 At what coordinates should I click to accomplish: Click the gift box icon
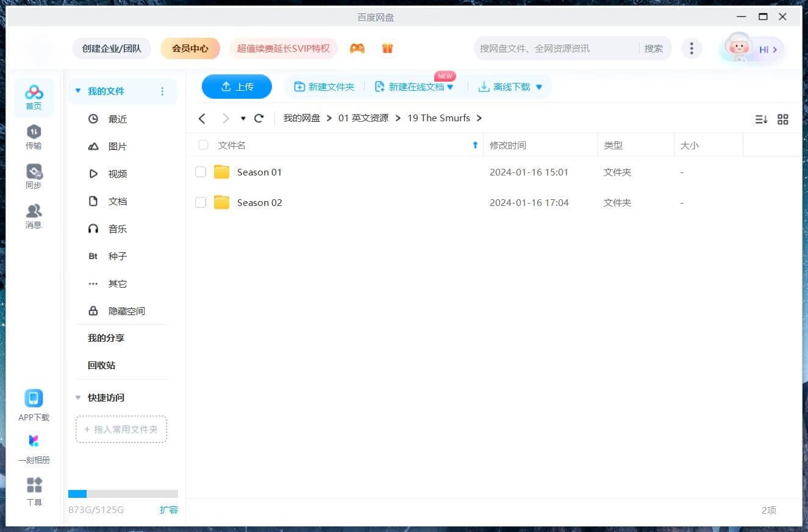click(387, 48)
